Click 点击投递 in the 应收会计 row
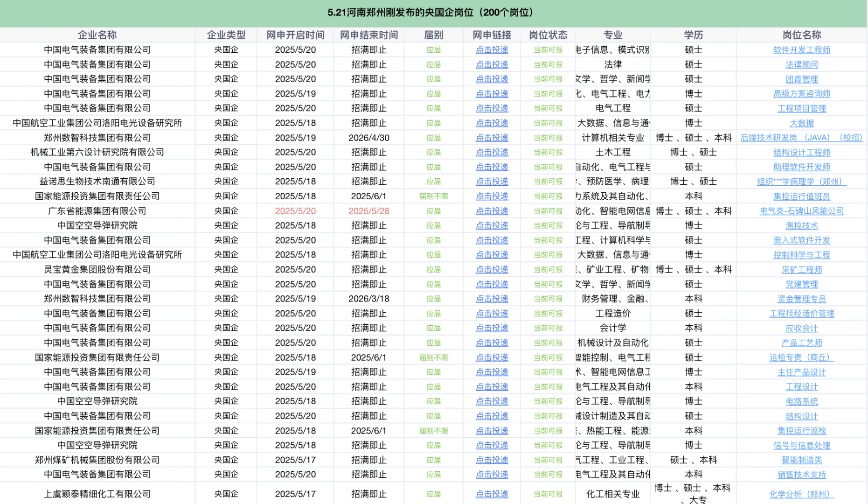 (x=492, y=328)
